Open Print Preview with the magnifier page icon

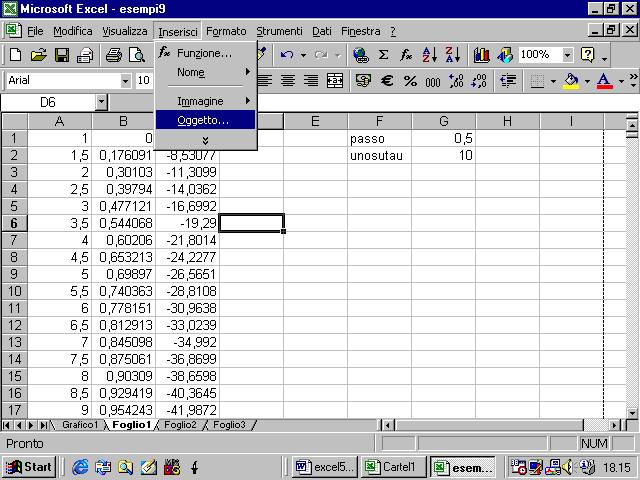pos(137,55)
